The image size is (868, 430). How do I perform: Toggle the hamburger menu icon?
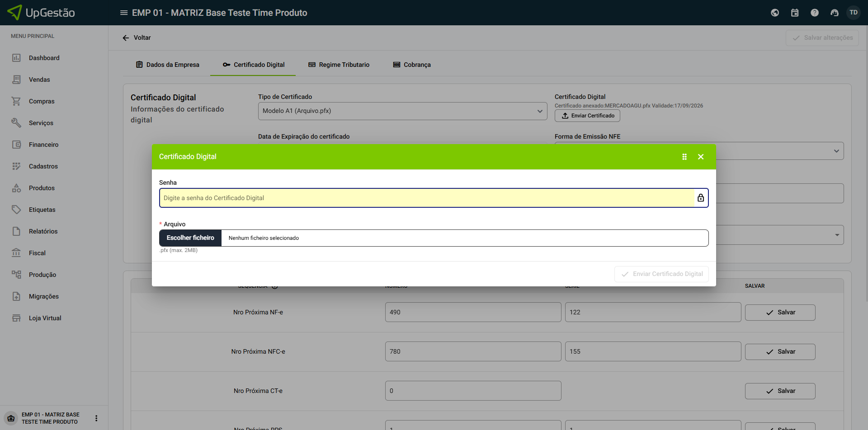coord(123,13)
